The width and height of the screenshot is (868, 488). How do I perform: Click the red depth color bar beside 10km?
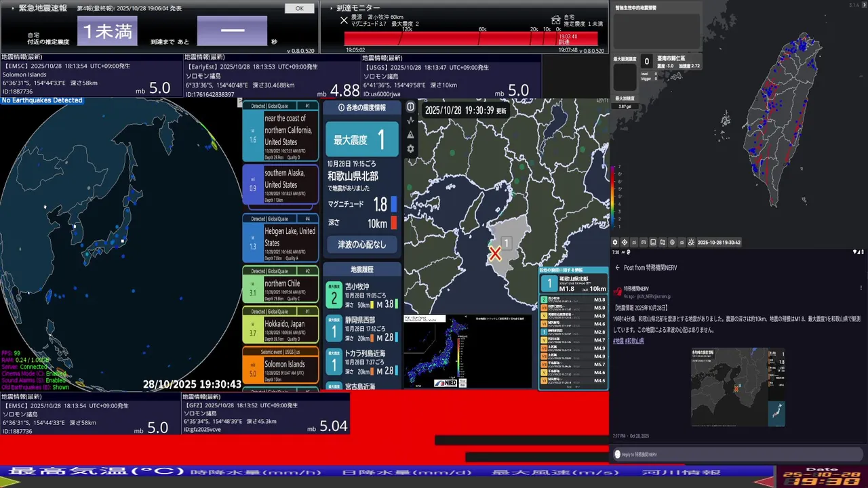(x=393, y=222)
